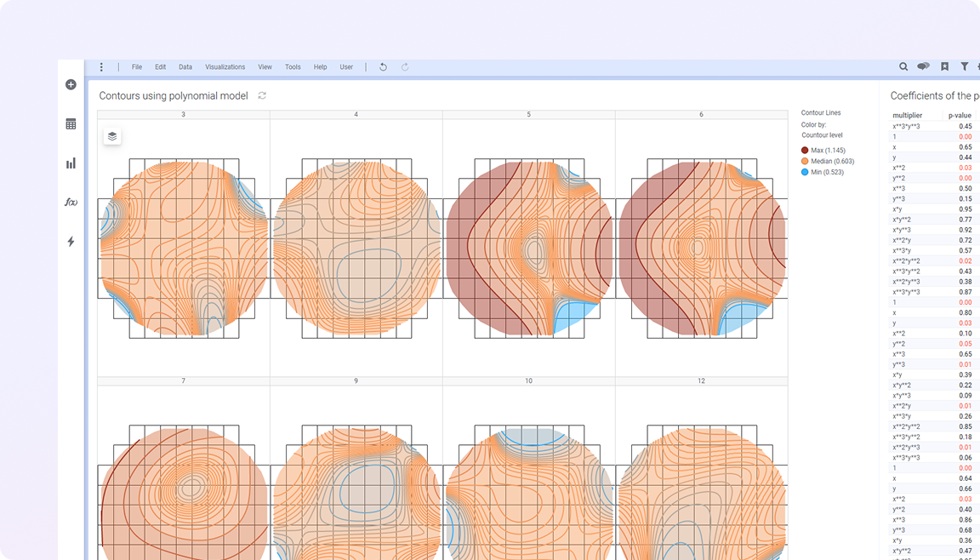The height and width of the screenshot is (560, 980).
Task: Open the bar chart sidebar panel
Action: [71, 163]
